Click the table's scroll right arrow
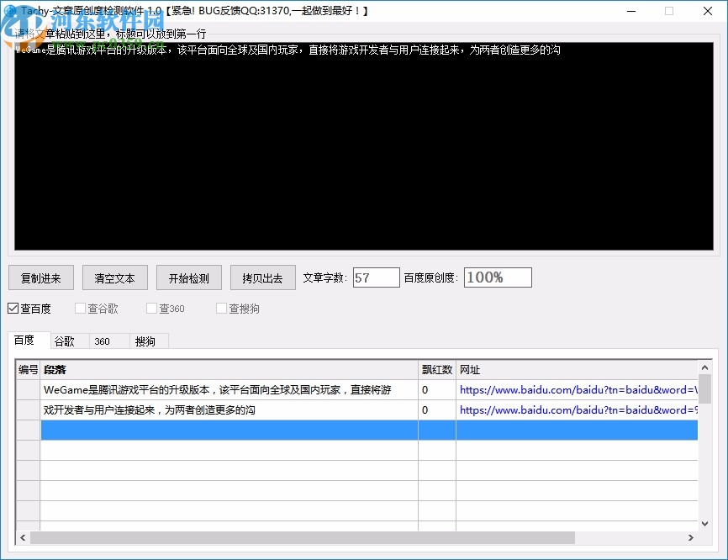728x560 pixels. point(691,537)
